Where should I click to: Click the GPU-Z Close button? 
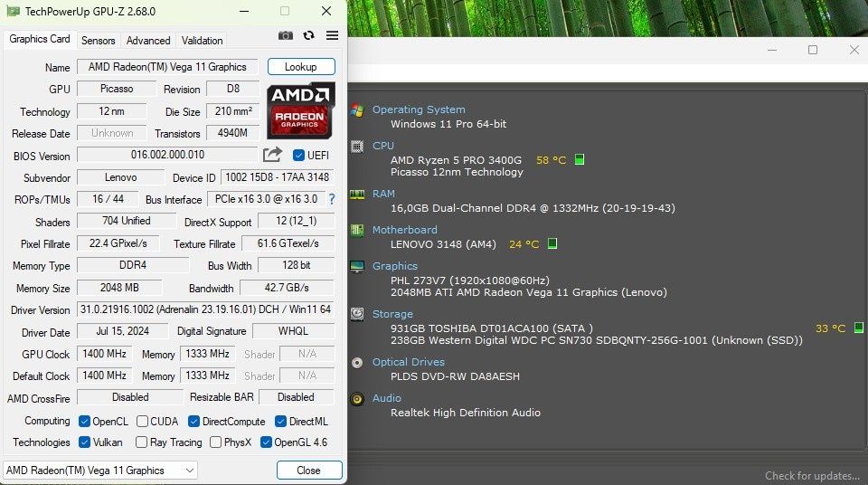click(309, 470)
